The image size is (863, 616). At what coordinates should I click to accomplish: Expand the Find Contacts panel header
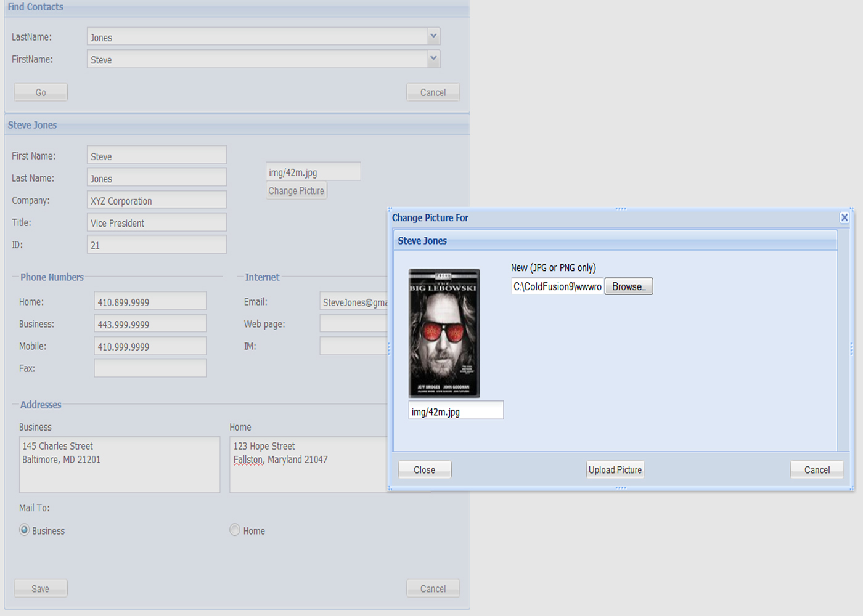[35, 7]
